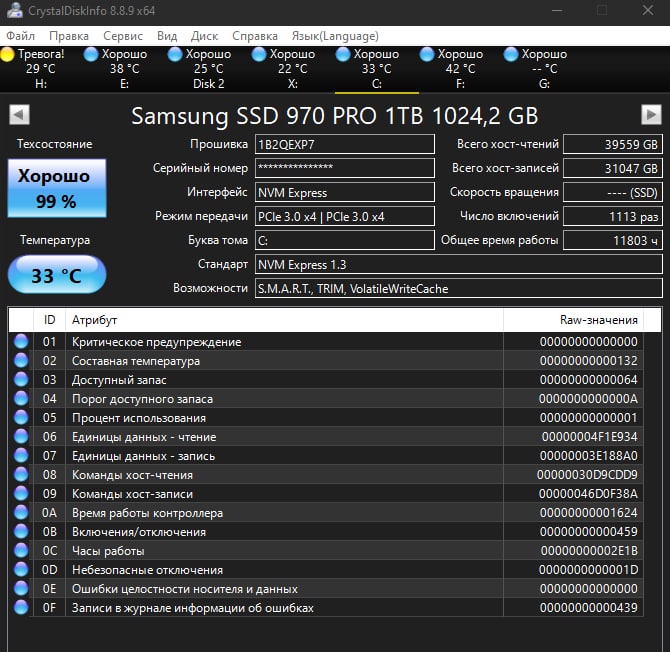The height and width of the screenshot is (652, 670).
Task: Open the Вид menu
Action: (167, 36)
